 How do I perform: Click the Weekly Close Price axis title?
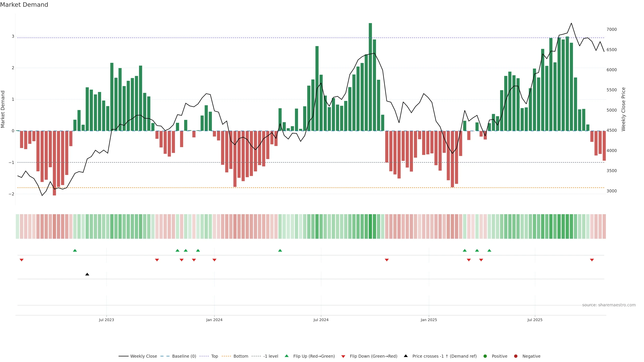pyautogui.click(x=623, y=109)
